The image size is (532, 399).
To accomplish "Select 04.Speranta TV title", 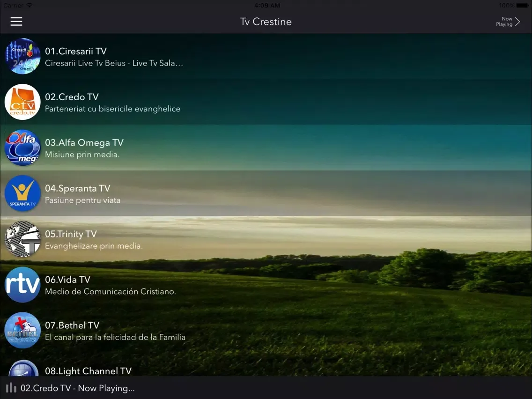I will [x=77, y=188].
